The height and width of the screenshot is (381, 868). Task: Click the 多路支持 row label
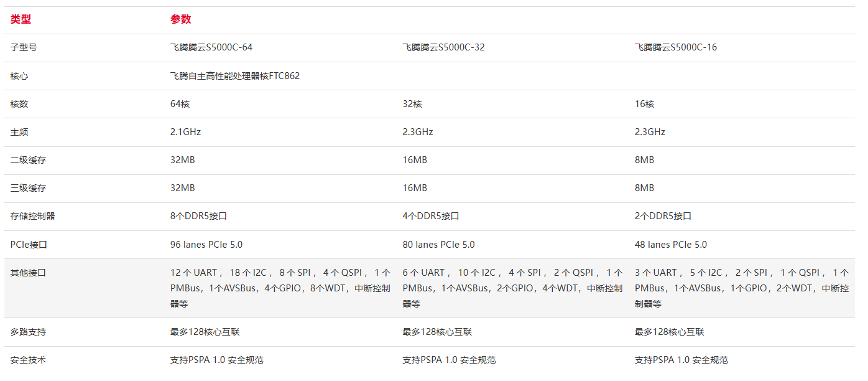[x=28, y=332]
